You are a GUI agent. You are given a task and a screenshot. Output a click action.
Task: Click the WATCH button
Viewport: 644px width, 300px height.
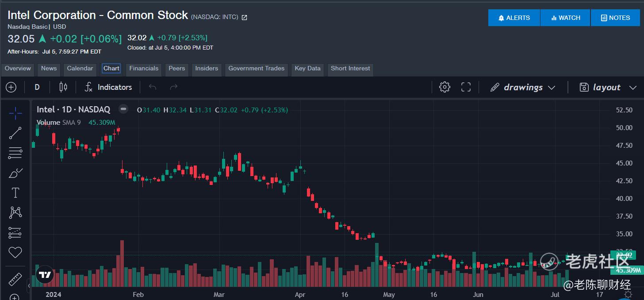(565, 18)
